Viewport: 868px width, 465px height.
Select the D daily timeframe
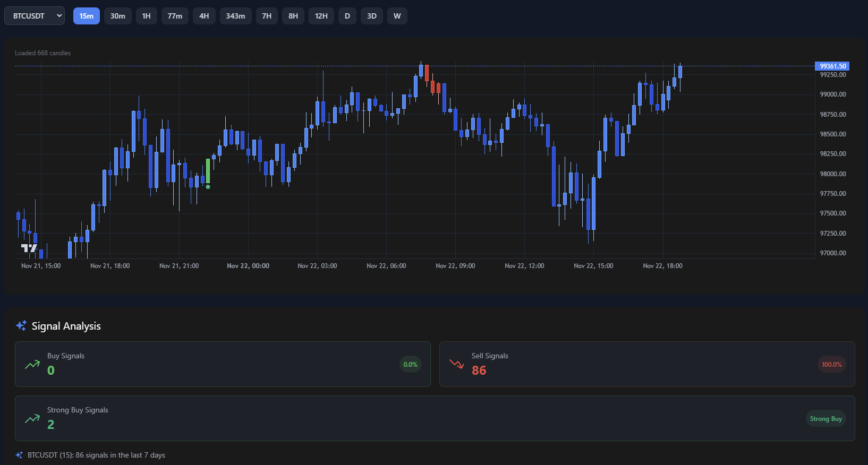click(x=347, y=16)
